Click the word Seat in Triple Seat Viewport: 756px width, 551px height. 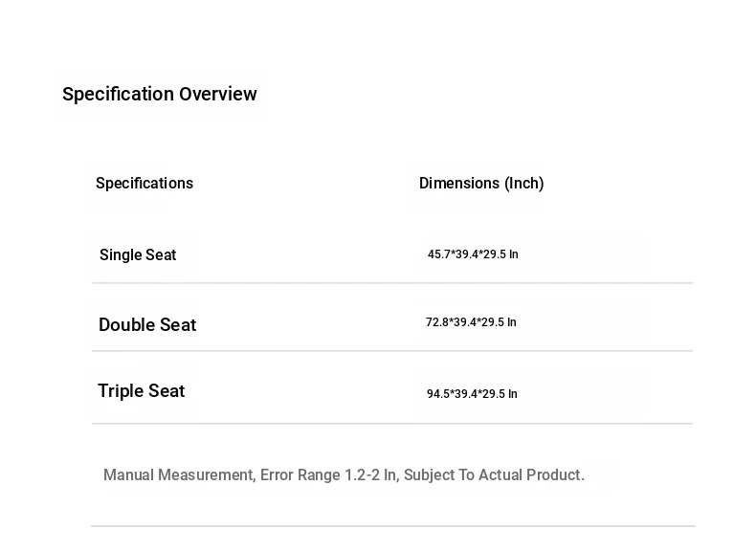click(167, 391)
